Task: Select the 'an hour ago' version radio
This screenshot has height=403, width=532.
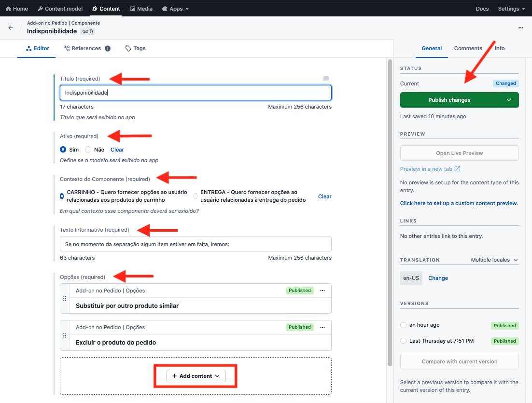Action: click(x=404, y=325)
